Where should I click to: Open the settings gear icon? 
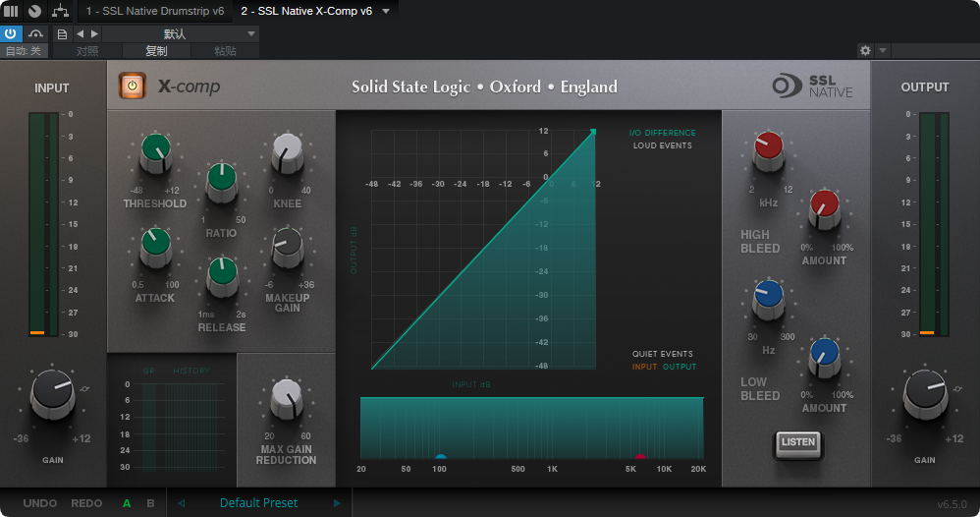point(865,51)
